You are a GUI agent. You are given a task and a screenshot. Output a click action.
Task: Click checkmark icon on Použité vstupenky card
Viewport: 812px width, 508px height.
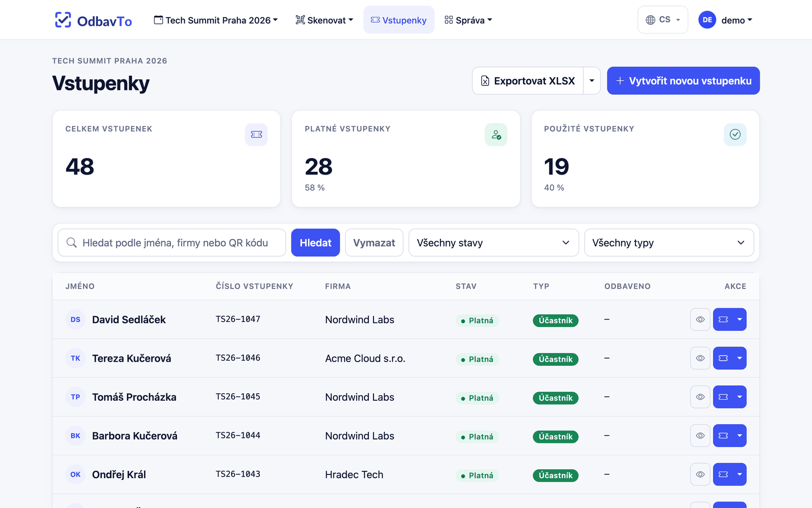pyautogui.click(x=735, y=135)
